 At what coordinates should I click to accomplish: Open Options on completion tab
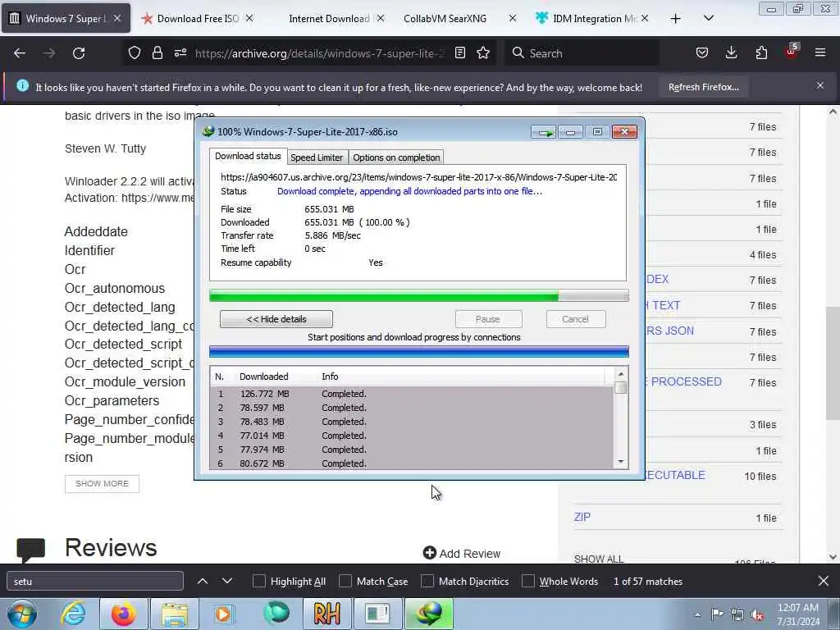(x=396, y=157)
